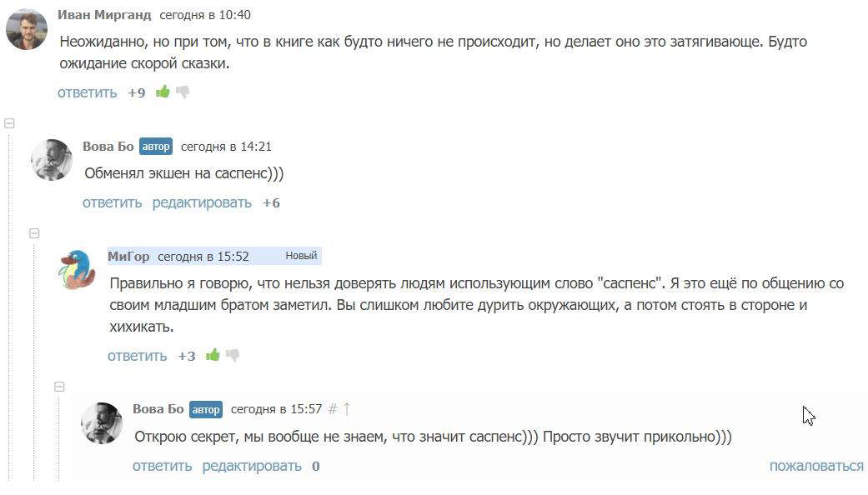Collapse the replies below МиГор's comment
Screen dimensions: 868x495
59,387
